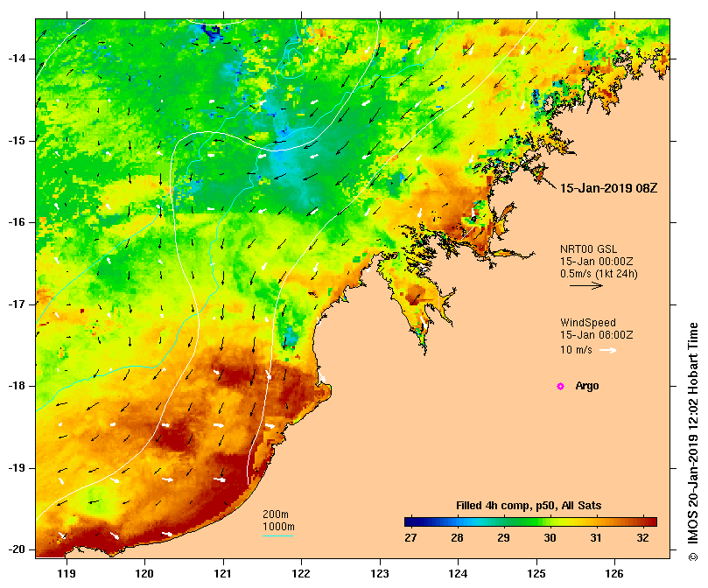The height and width of the screenshot is (588, 708).
Task: Click the magenta Argo marker symbol
Action: click(560, 386)
